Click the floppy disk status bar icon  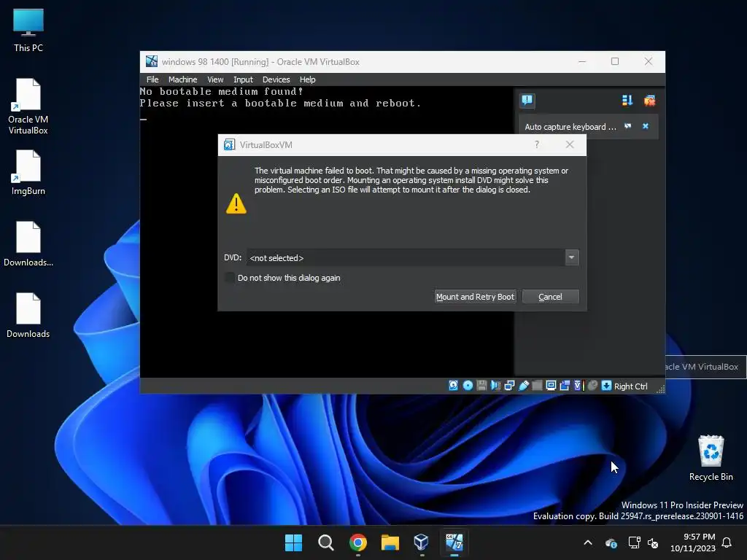(x=481, y=386)
